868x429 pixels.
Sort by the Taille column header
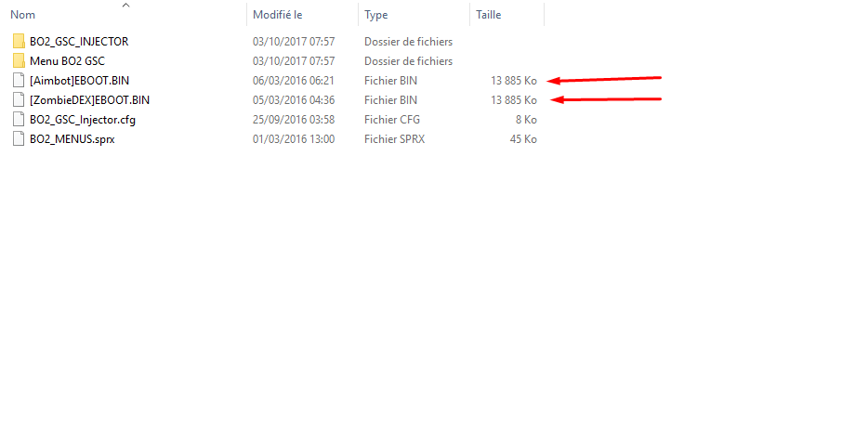488,15
